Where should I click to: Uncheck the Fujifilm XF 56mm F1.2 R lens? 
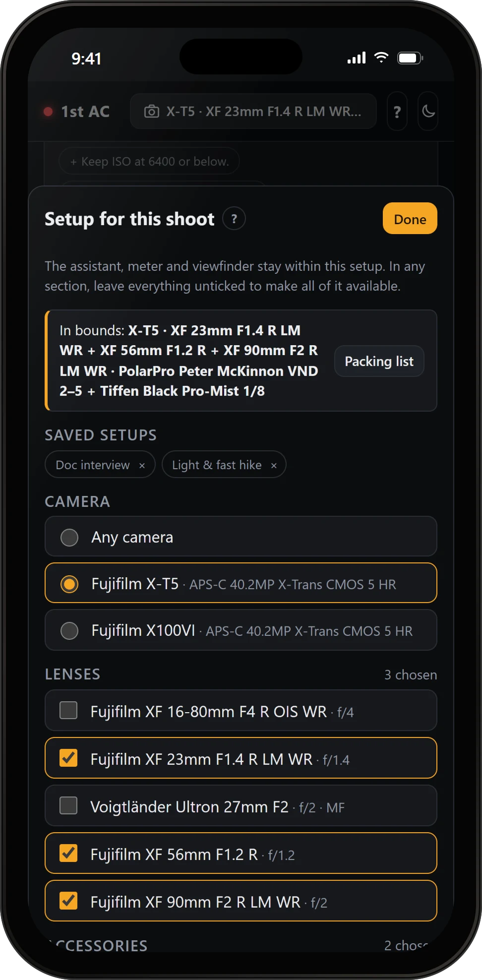coord(241,854)
